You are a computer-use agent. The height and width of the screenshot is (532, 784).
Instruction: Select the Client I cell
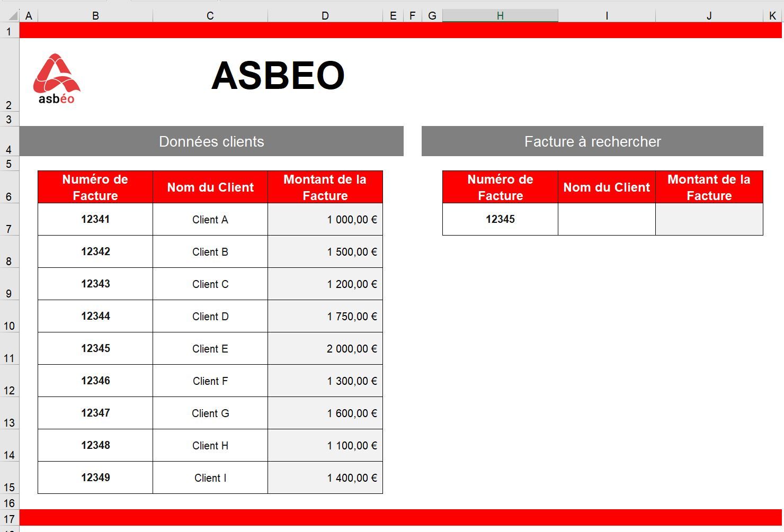(210, 477)
